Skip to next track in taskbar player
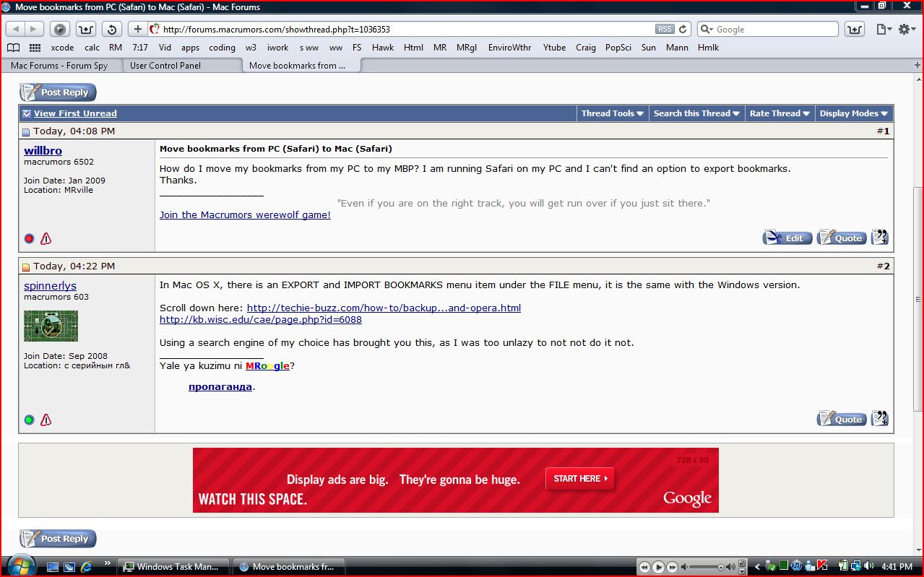Screen dimensions: 924x577 pyautogui.click(x=672, y=568)
